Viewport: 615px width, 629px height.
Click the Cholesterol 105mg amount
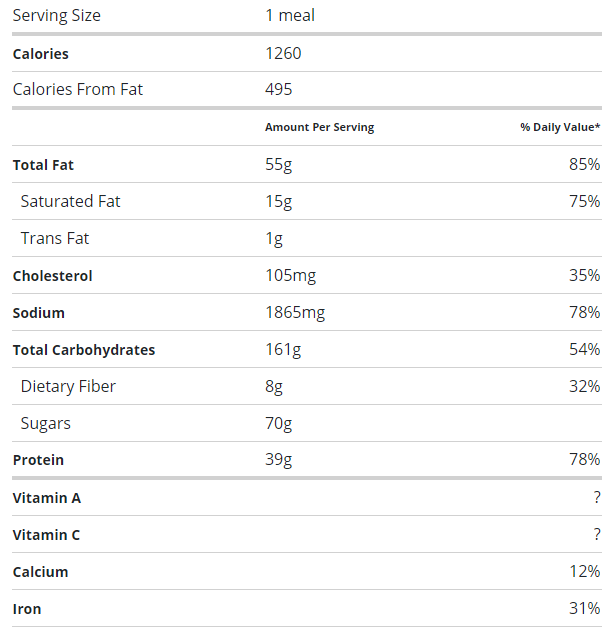coord(290,276)
